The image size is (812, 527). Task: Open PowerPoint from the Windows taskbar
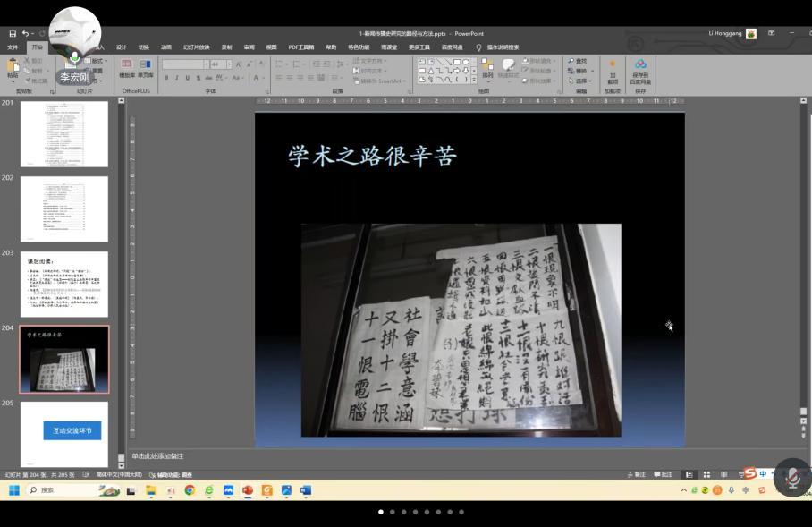point(248,490)
